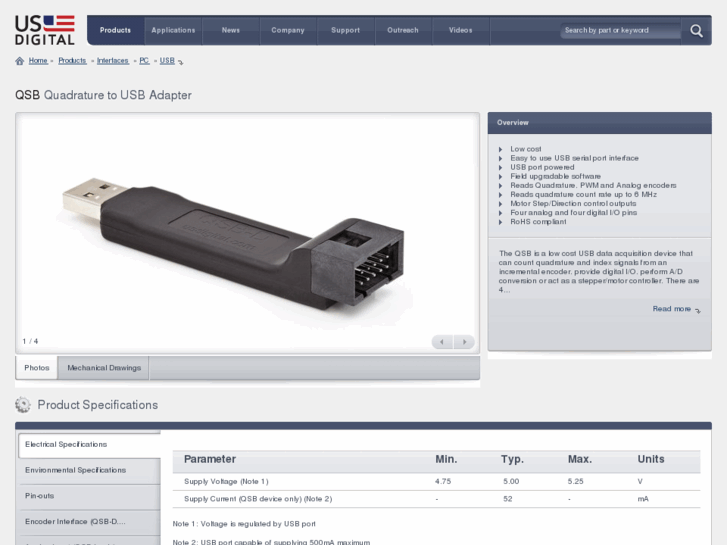Screen dimensions: 727x545
Task: Select the Encoder Interface (QSB-D... tab
Action: coord(89,522)
